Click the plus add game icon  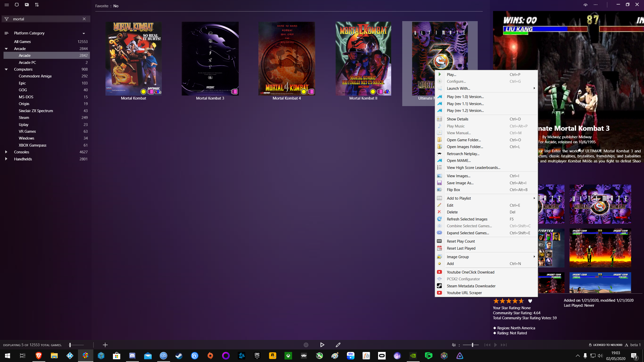point(105,345)
